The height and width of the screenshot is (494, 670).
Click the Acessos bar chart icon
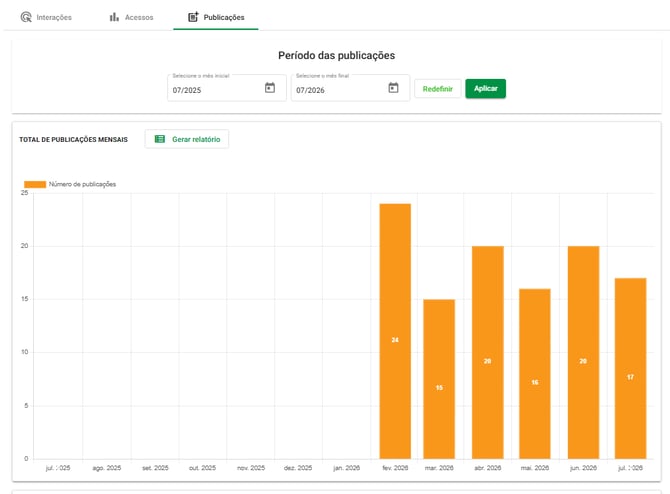click(x=114, y=17)
